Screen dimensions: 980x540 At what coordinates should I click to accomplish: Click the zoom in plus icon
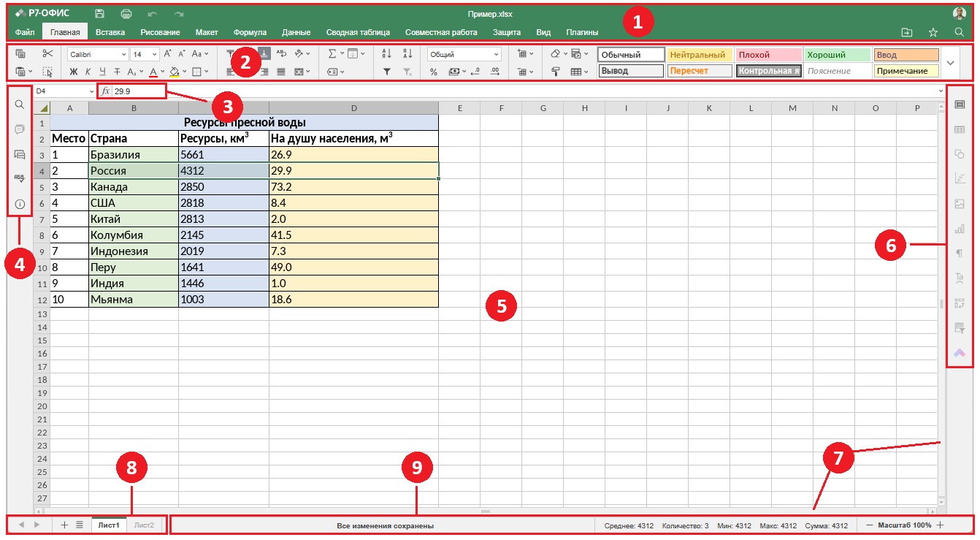pos(940,525)
